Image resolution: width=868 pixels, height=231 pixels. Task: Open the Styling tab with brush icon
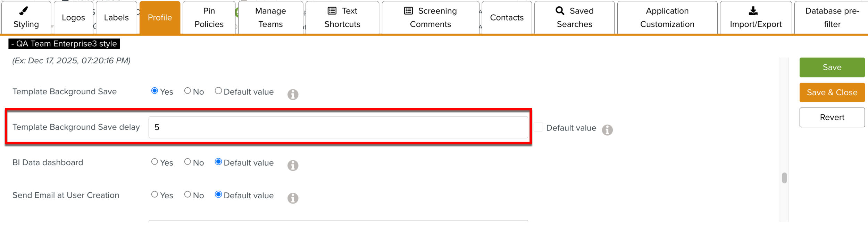(26, 17)
